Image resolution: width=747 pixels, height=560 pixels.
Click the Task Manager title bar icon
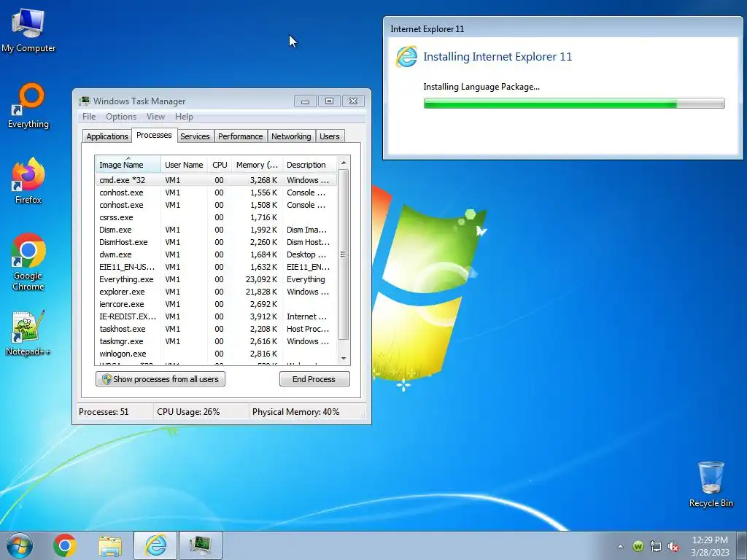(85, 101)
